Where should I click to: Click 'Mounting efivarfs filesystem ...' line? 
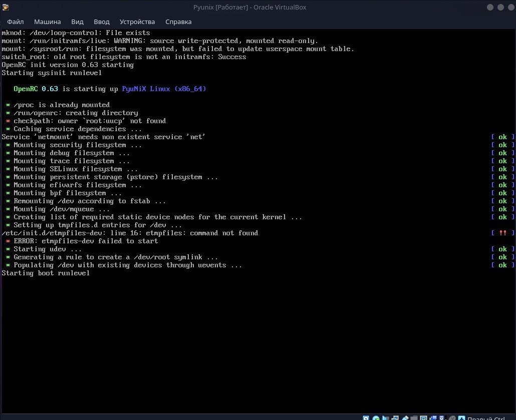coord(78,185)
